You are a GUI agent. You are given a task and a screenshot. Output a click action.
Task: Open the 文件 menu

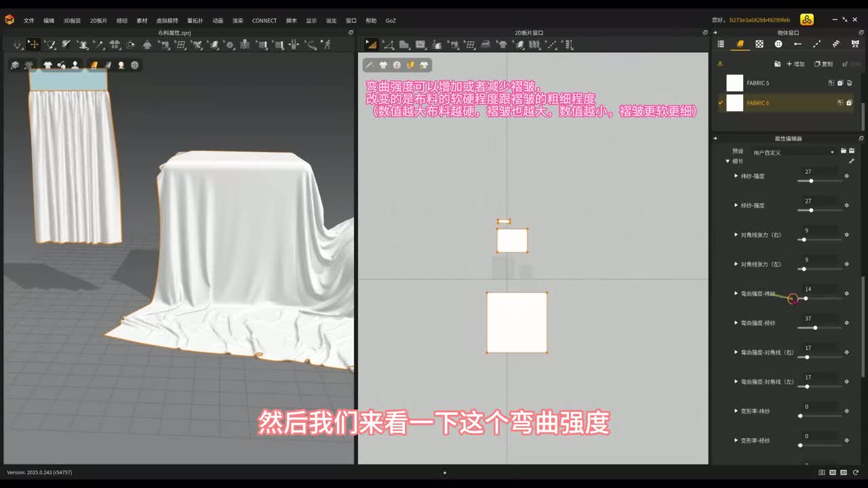[29, 20]
